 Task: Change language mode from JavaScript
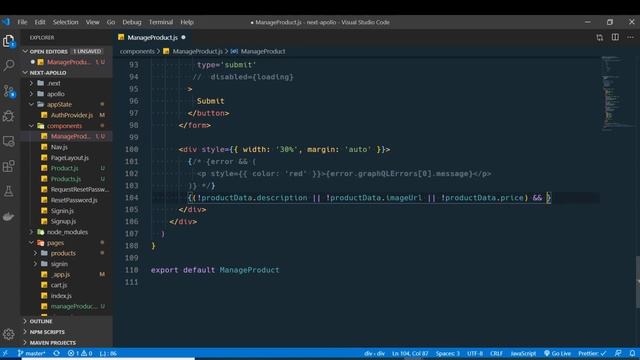point(523,353)
